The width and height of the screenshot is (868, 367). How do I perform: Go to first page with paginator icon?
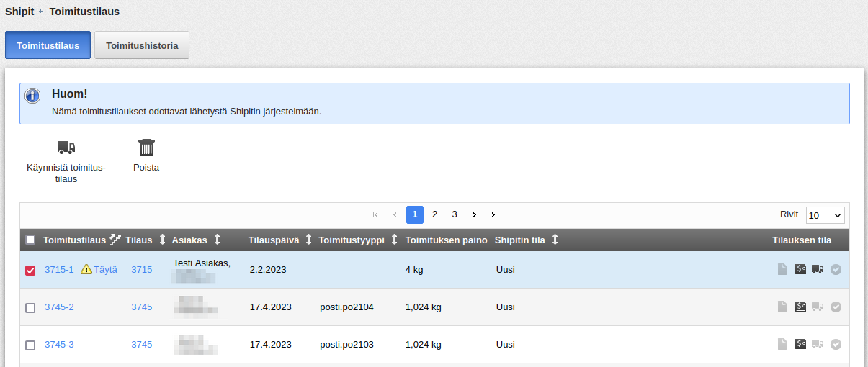click(x=375, y=214)
